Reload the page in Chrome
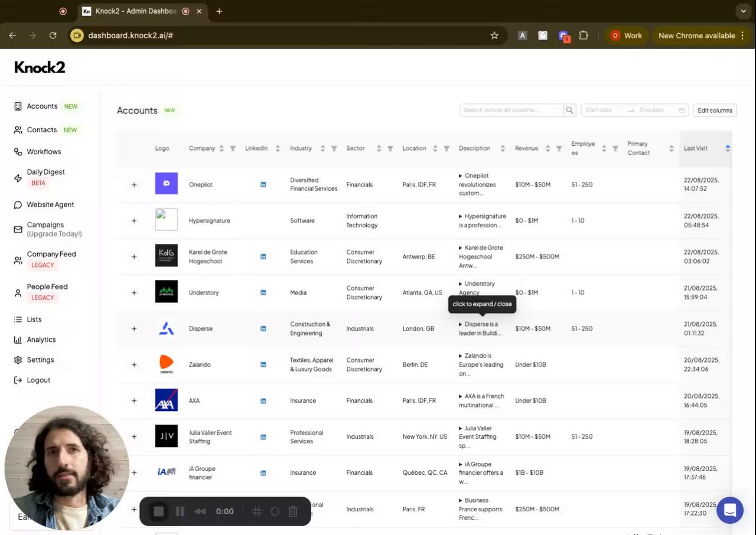 pyautogui.click(x=53, y=35)
